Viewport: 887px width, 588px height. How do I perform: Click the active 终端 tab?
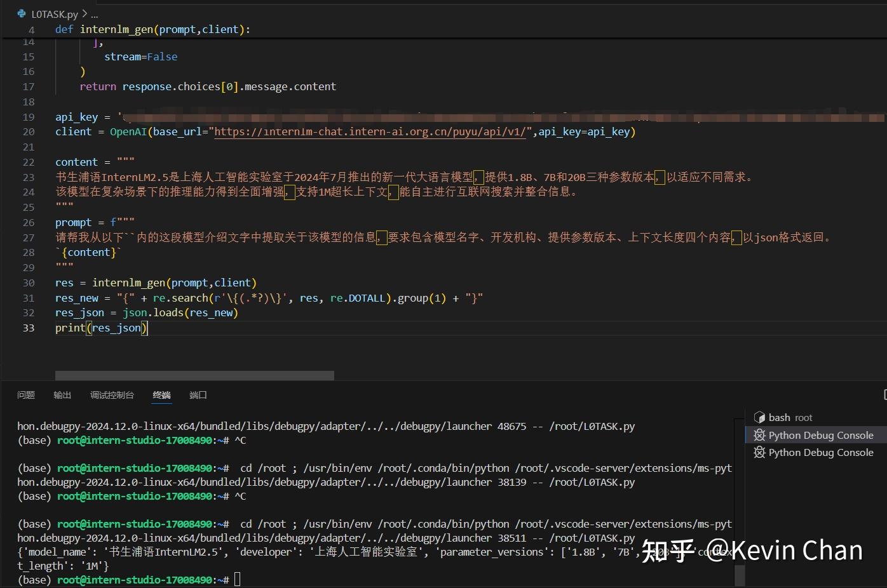161,394
